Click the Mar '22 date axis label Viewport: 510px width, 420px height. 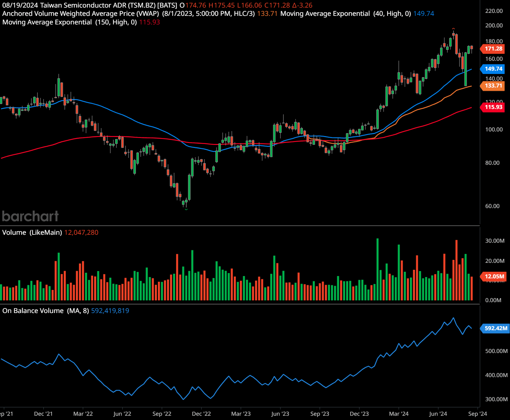click(x=83, y=414)
